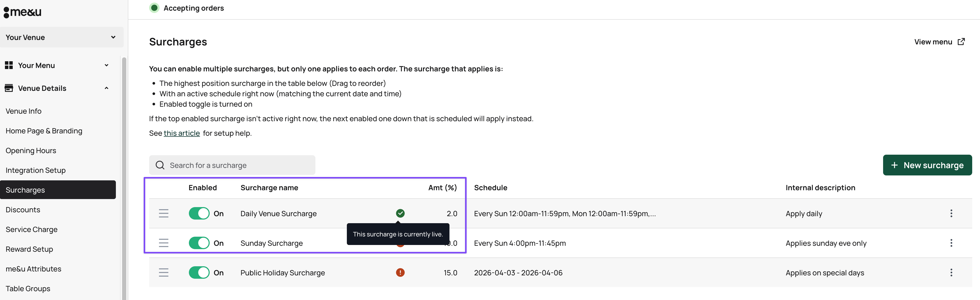Open the three-dot menu for Public Holiday Surcharge
The width and height of the screenshot is (980, 300).
point(951,273)
